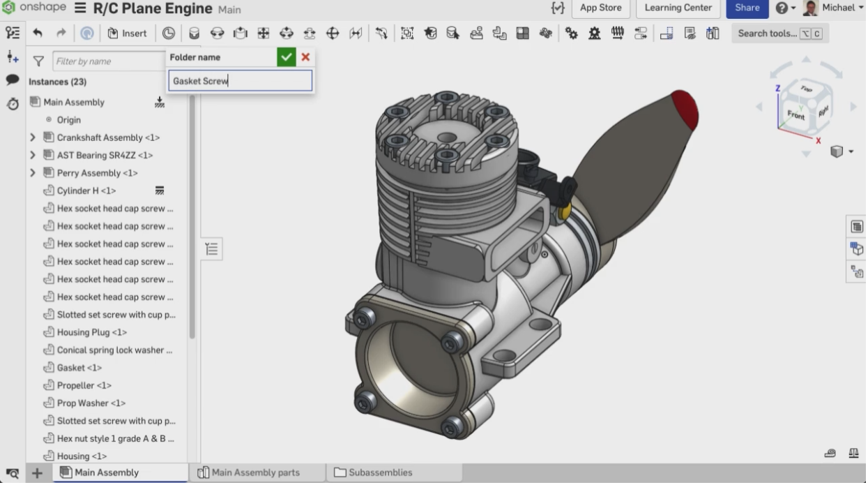Select the Slider mate tool
This screenshot has height=485, width=868.
(x=241, y=33)
